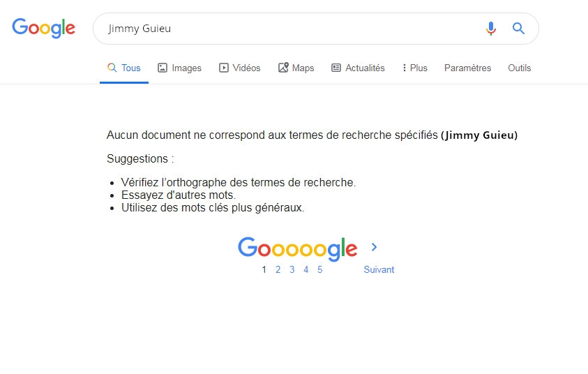588x374 pixels.
Task: Click the microphone voice search icon
Action: pyautogui.click(x=491, y=29)
